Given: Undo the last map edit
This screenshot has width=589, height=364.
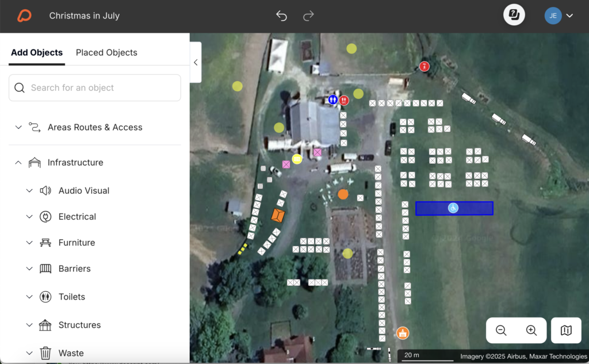Looking at the screenshot, I should click(x=281, y=16).
